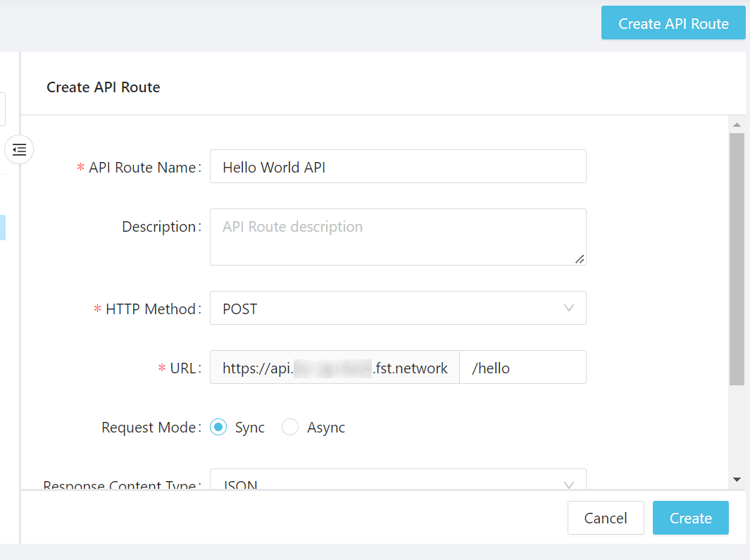This screenshot has height=560, width=750.
Task: Click the URL base domain prefix box
Action: coord(335,368)
